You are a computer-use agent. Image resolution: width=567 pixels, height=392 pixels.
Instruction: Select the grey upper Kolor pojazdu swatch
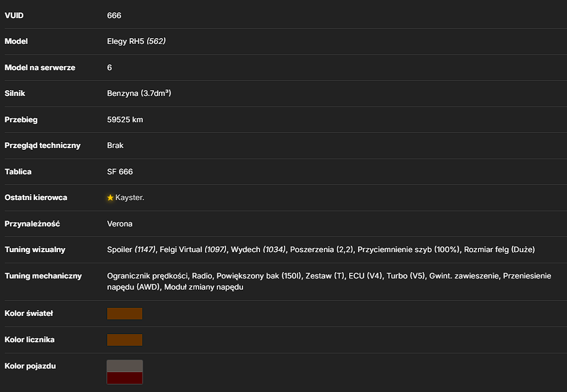tap(125, 366)
